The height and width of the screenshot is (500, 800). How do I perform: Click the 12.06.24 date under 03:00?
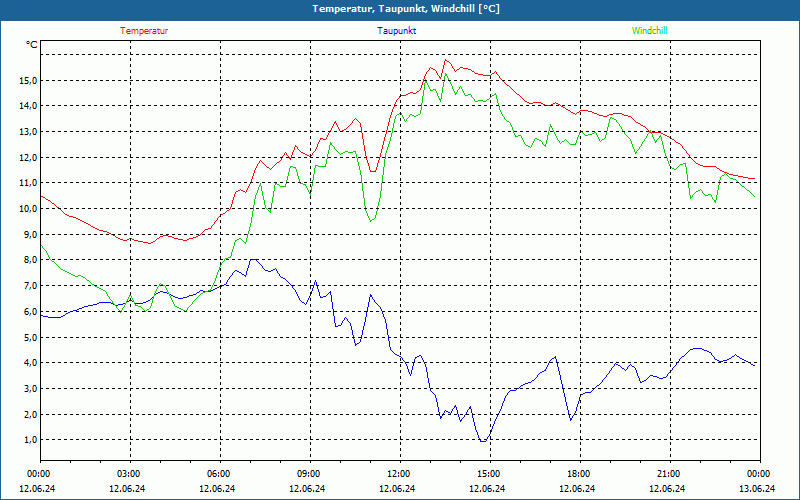127,488
